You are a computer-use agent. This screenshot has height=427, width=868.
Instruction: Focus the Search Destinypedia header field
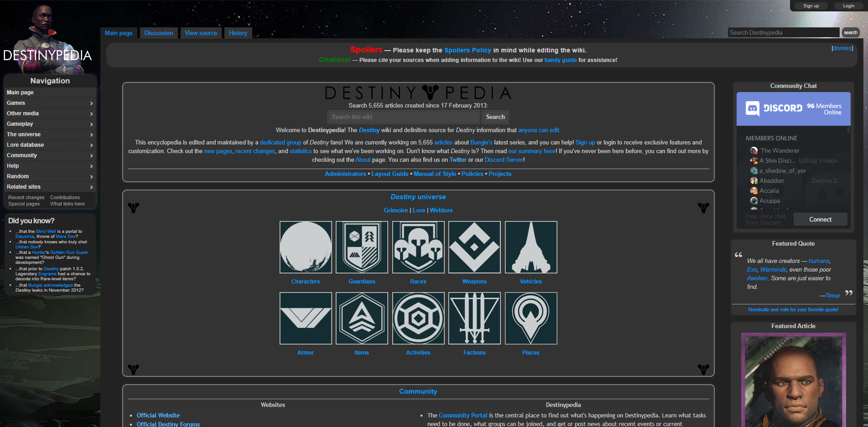point(783,32)
